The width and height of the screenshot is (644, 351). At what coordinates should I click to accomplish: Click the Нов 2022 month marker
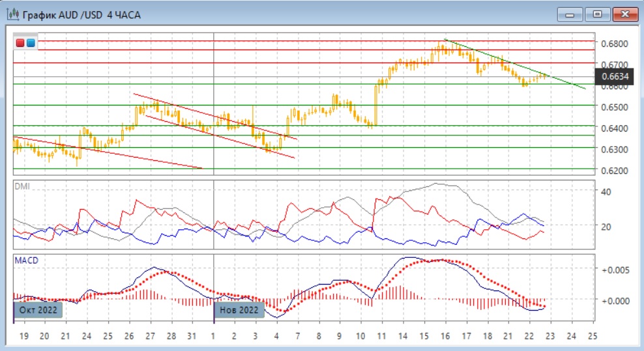[x=240, y=310]
